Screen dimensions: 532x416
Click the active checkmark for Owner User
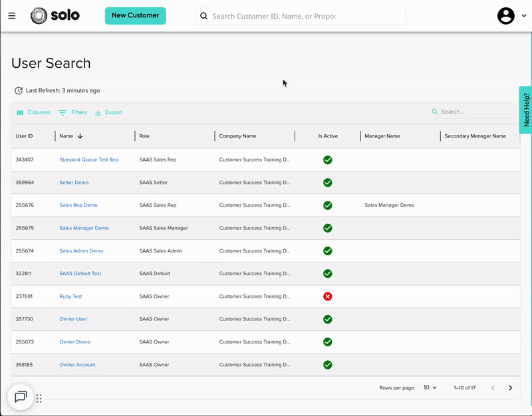327,319
